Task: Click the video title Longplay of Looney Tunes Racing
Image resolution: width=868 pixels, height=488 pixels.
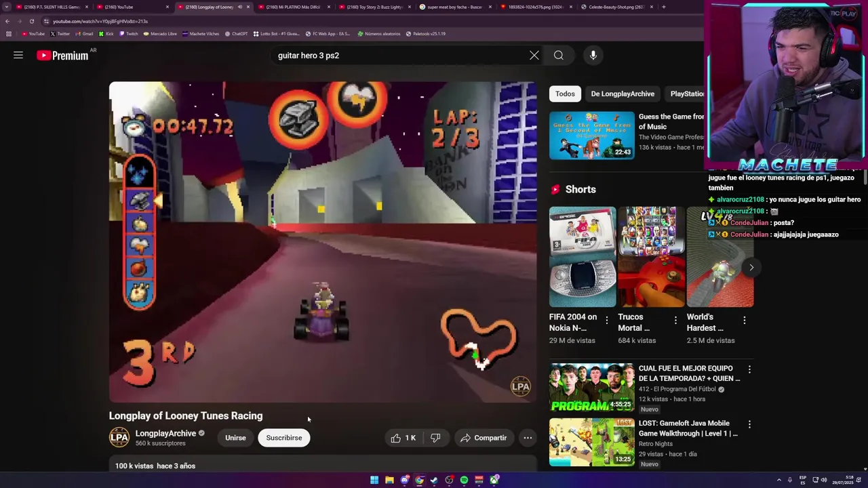Action: tap(186, 415)
